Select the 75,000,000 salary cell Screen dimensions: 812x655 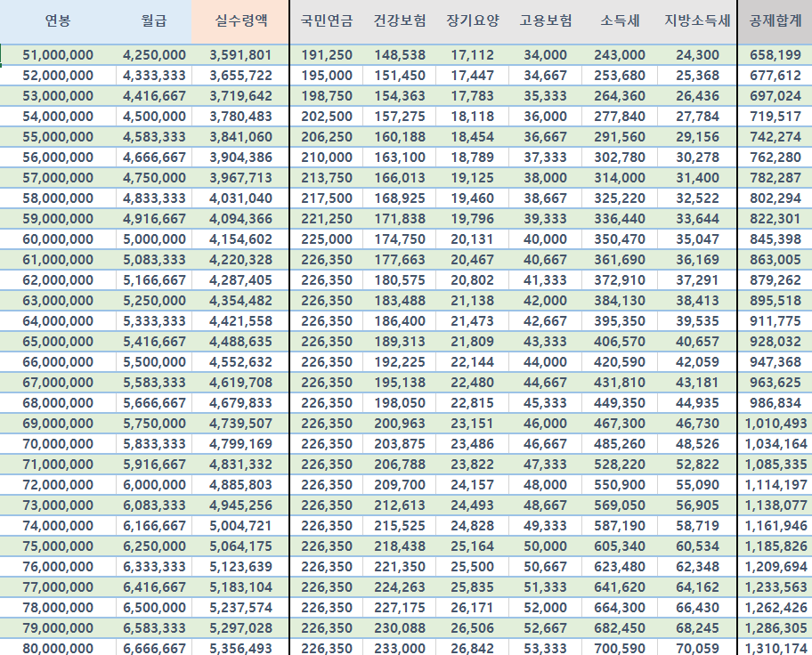(x=58, y=546)
